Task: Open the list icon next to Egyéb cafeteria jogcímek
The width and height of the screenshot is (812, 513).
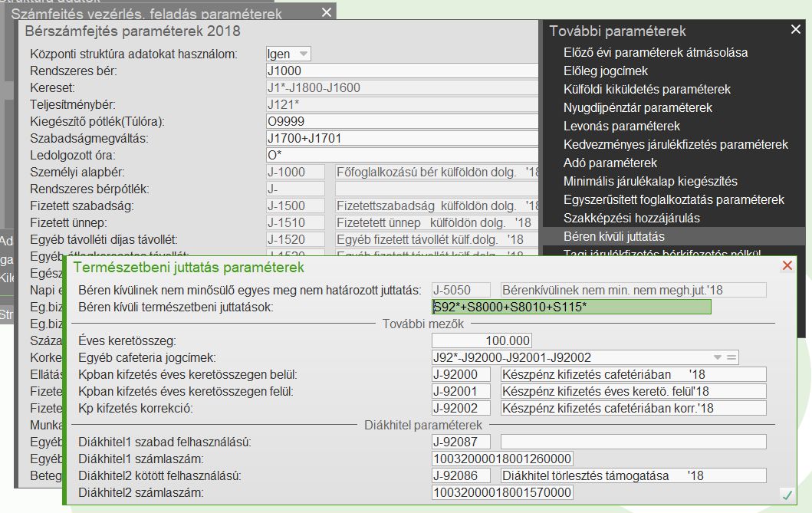Action: [x=731, y=357]
